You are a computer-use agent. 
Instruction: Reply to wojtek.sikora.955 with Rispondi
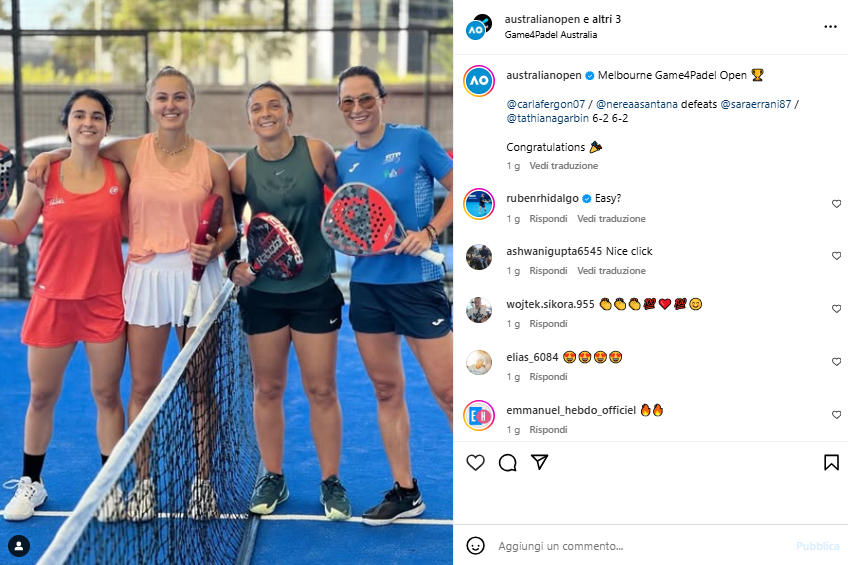point(548,323)
